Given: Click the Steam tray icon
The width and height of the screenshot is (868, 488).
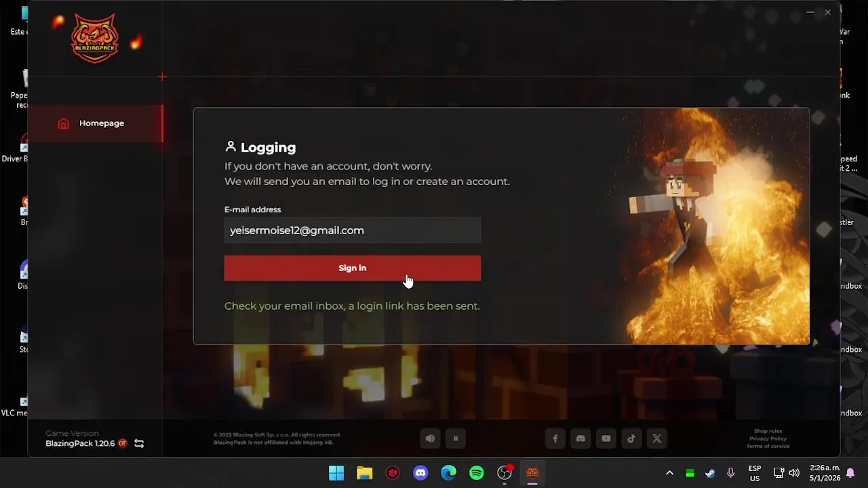Looking at the screenshot, I should click(710, 473).
